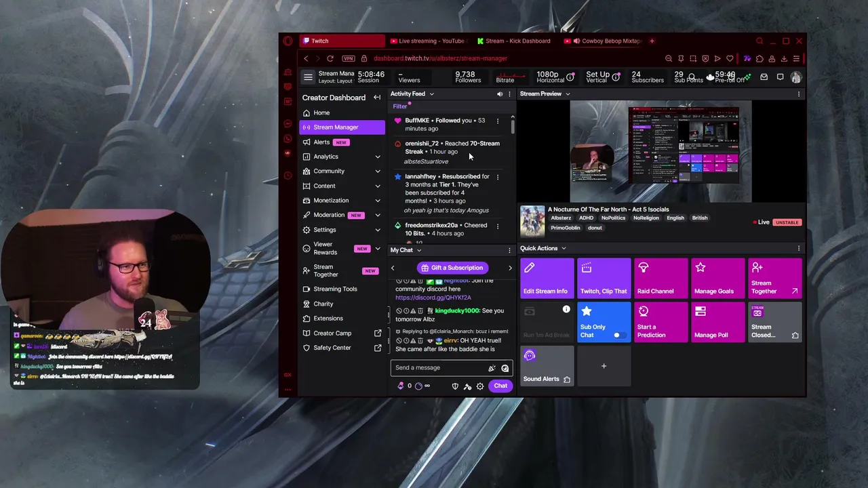
Task: Switch to Stream - Kick Dashboard tab
Action: point(515,41)
